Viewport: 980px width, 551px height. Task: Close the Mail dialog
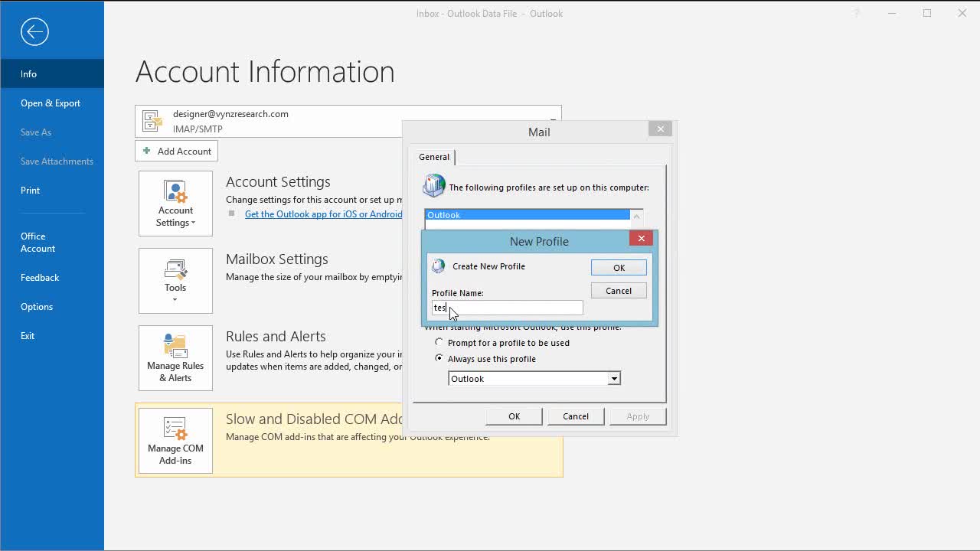pyautogui.click(x=660, y=129)
